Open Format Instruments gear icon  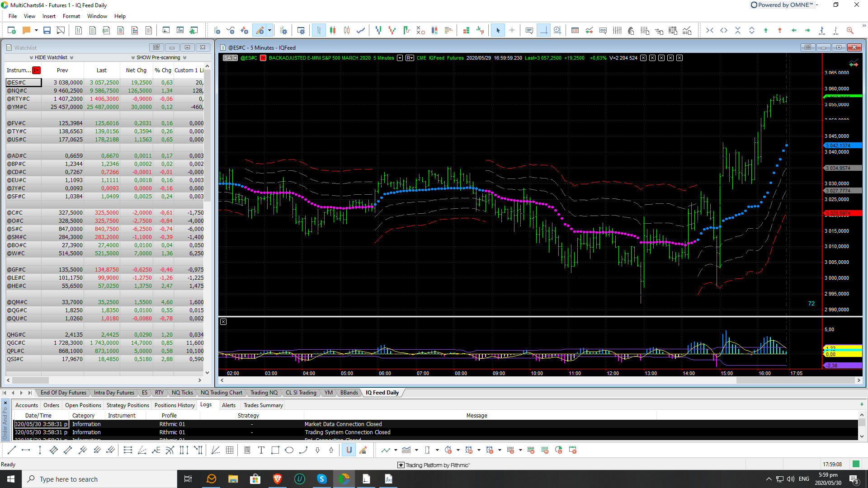283,30
